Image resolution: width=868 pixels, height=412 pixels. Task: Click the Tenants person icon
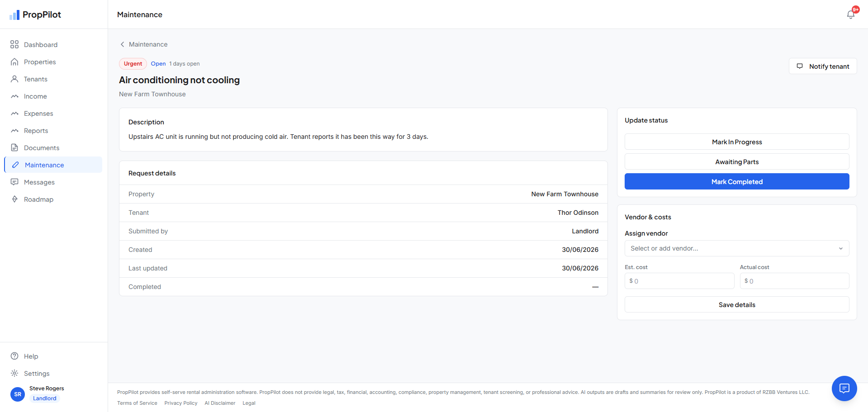click(x=14, y=79)
